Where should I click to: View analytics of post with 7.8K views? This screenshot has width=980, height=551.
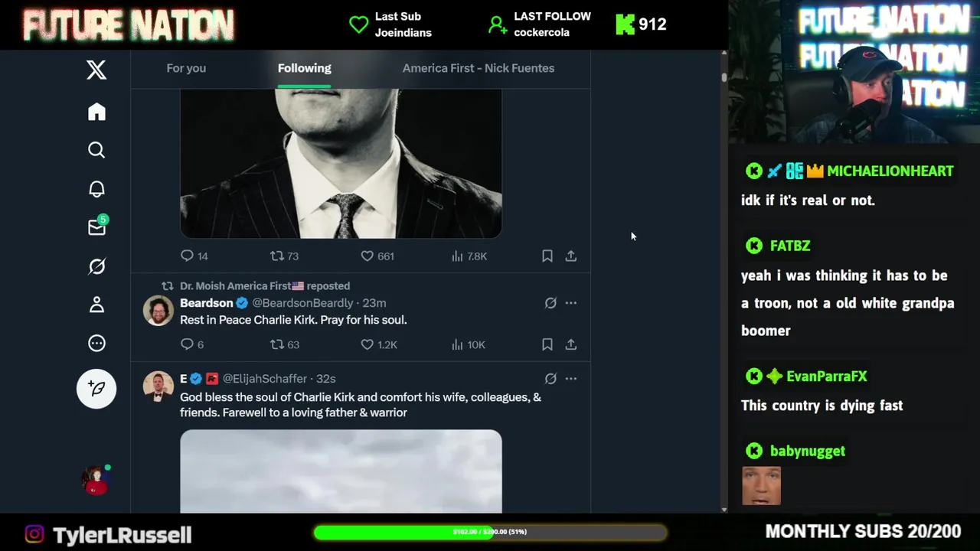tap(469, 256)
